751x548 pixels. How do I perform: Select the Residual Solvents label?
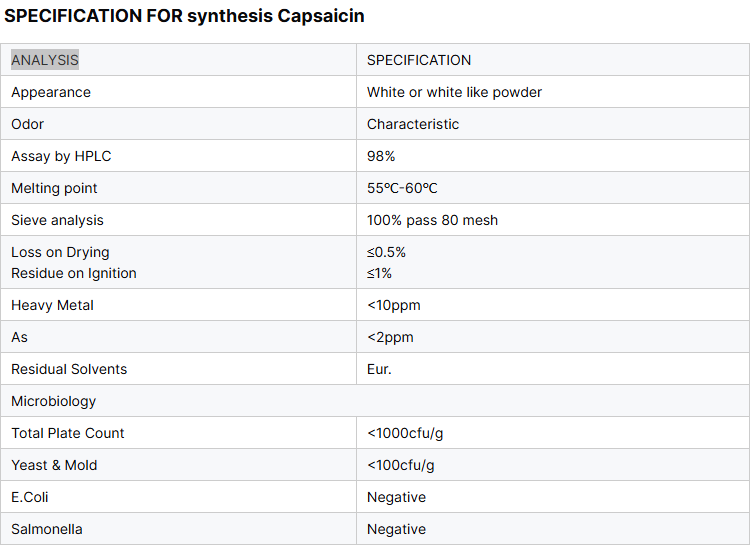click(x=69, y=369)
